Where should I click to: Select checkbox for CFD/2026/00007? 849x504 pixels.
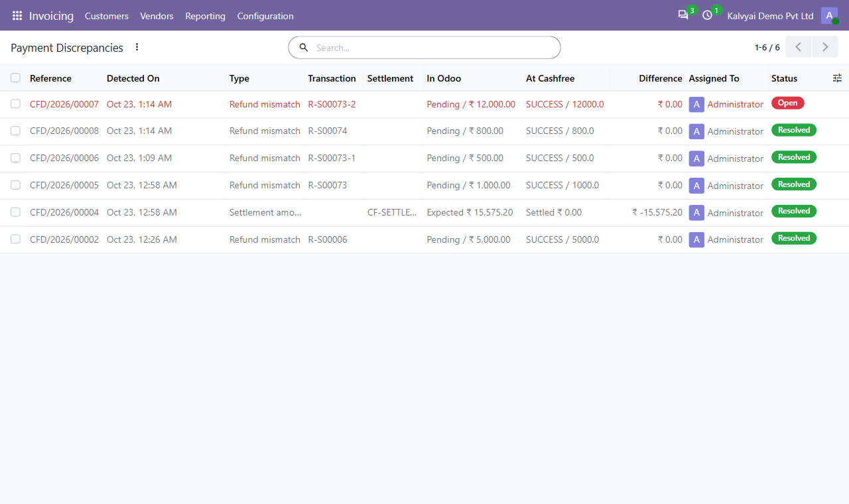[x=15, y=104]
